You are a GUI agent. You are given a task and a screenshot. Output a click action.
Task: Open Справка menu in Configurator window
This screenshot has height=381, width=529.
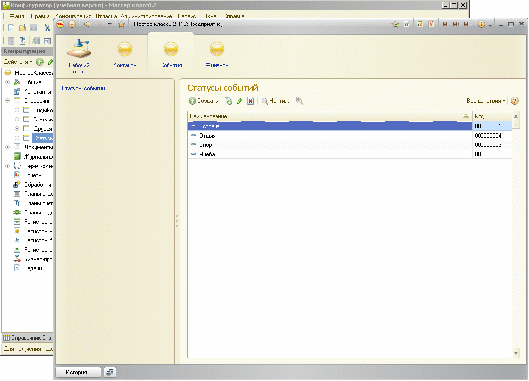point(234,16)
